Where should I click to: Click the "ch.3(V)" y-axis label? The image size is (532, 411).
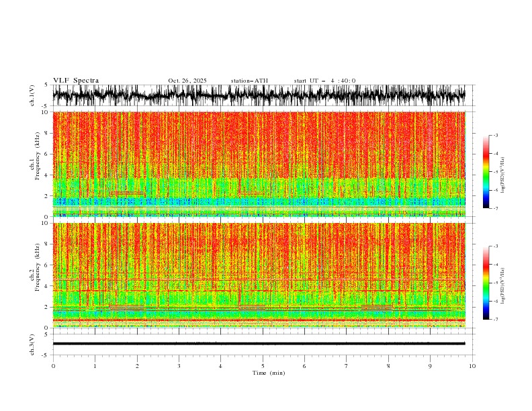(x=32, y=345)
